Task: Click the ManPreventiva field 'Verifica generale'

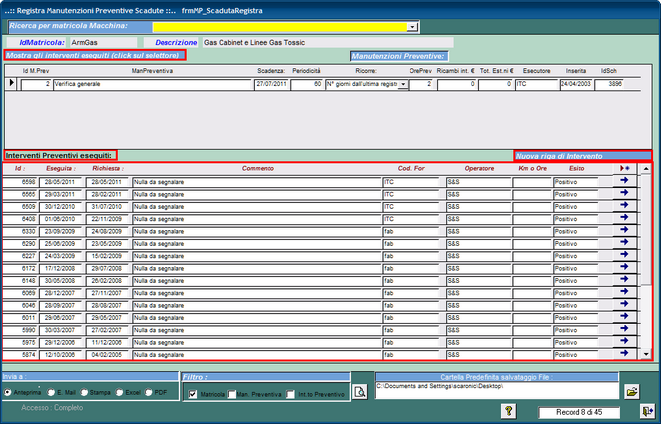Action: [152, 84]
